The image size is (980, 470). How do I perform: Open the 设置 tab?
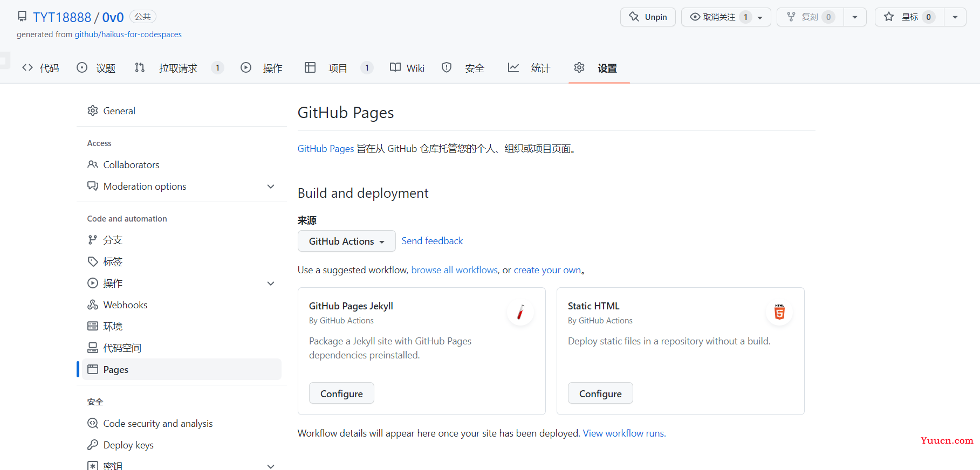[599, 68]
